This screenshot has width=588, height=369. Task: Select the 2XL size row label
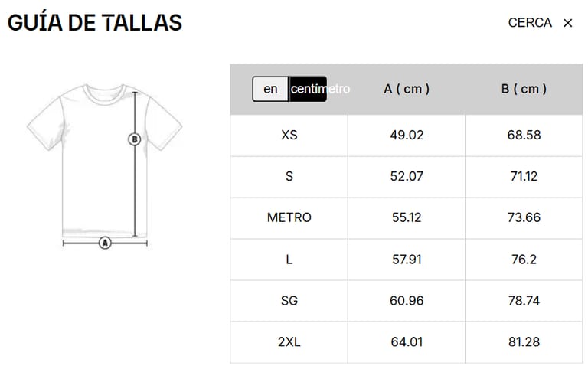coord(289,341)
